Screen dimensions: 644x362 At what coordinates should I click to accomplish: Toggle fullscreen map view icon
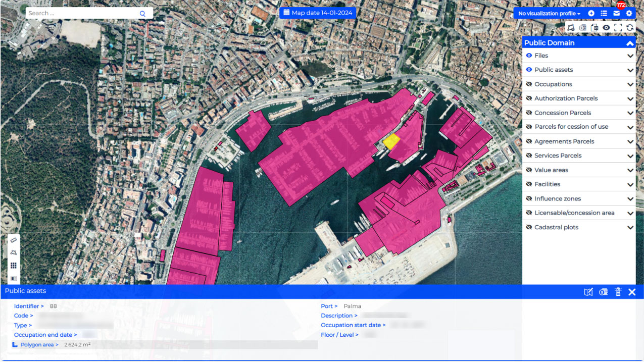(618, 28)
